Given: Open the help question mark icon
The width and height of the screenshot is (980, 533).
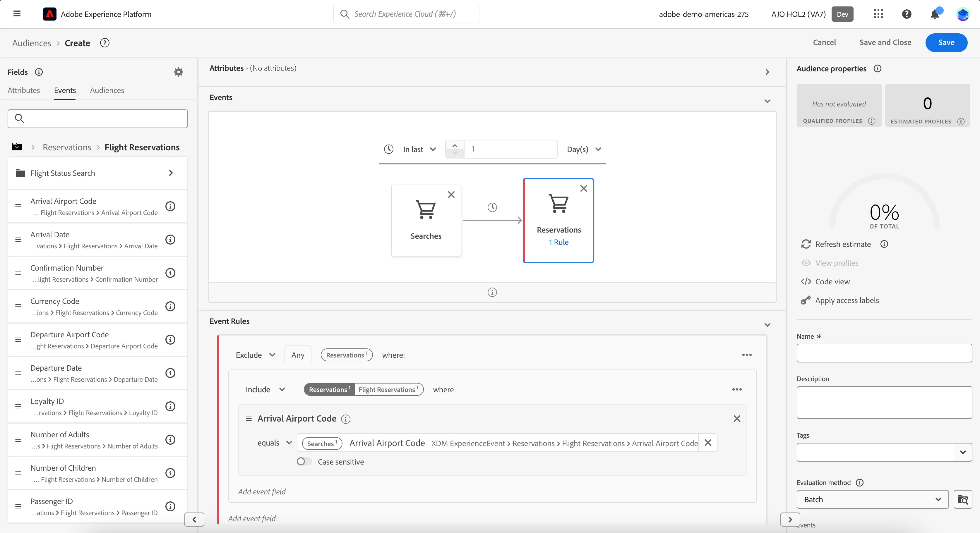Looking at the screenshot, I should (x=907, y=14).
